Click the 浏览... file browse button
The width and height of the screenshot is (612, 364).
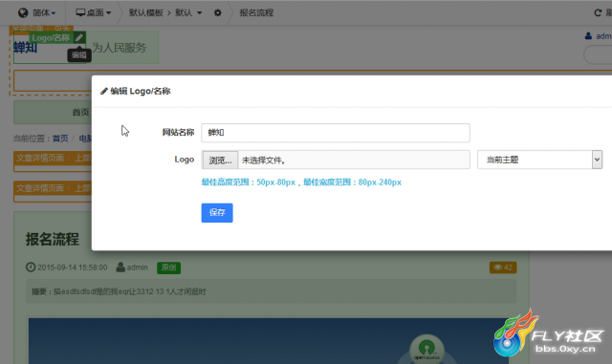(x=220, y=160)
